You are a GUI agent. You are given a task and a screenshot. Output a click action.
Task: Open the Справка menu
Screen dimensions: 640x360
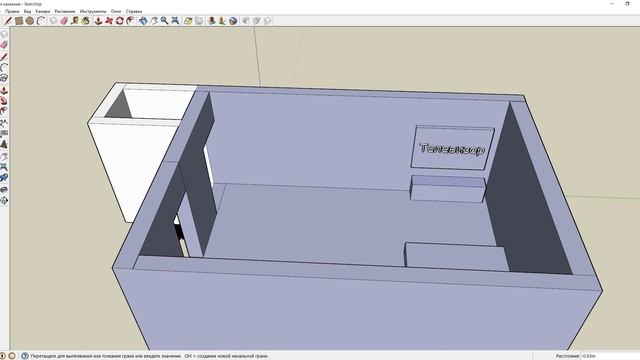134,11
